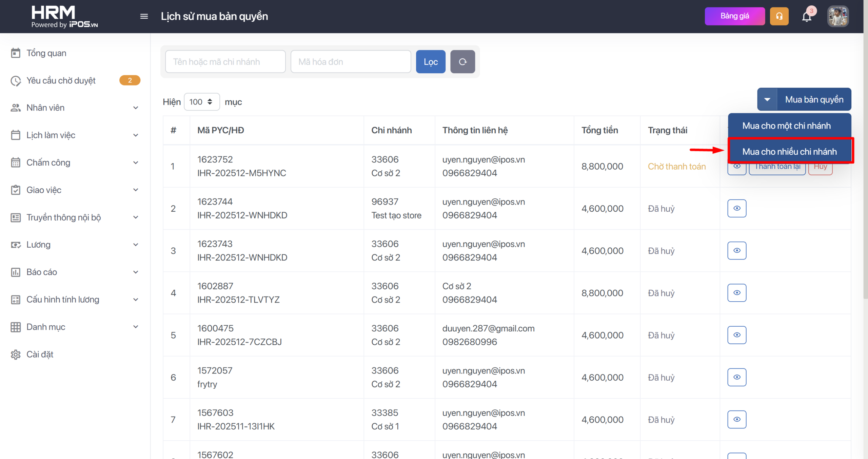Select Mua cho nhiều chi nhánh option
The width and height of the screenshot is (868, 459).
pyautogui.click(x=789, y=151)
